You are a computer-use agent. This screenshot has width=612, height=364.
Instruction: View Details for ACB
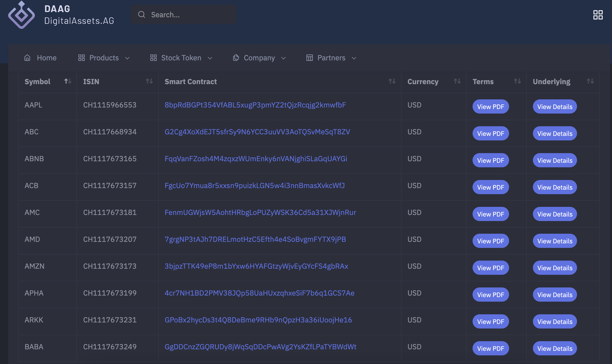tap(555, 187)
